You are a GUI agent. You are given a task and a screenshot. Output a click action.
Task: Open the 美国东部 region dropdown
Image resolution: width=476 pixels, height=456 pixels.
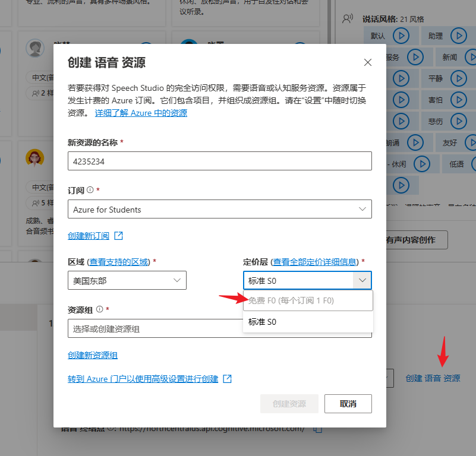pyautogui.click(x=176, y=280)
